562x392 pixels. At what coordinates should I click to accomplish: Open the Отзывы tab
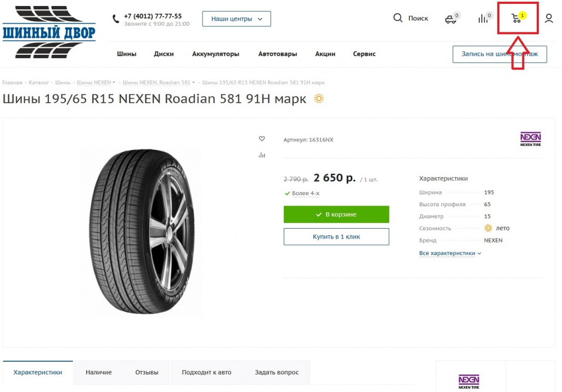pos(147,372)
